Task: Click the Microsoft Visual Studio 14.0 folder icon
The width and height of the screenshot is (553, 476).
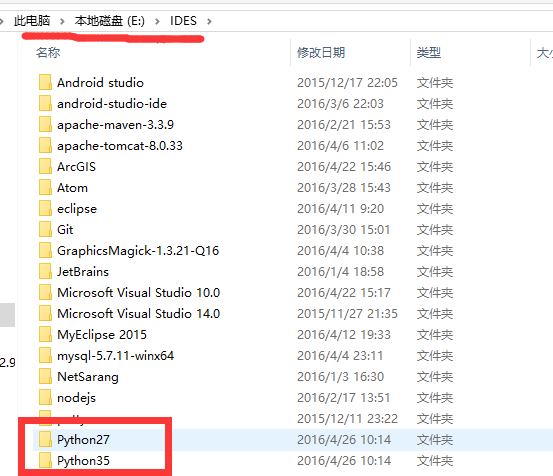Action: coord(45,313)
